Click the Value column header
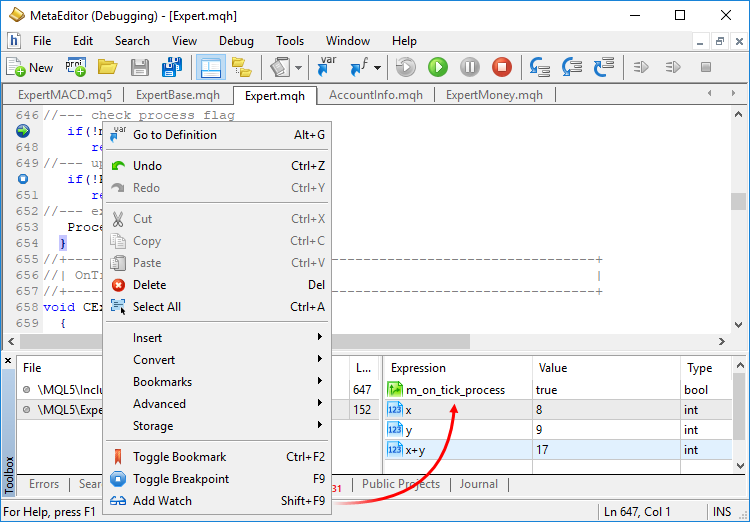This screenshot has height=522, width=750. pos(606,368)
